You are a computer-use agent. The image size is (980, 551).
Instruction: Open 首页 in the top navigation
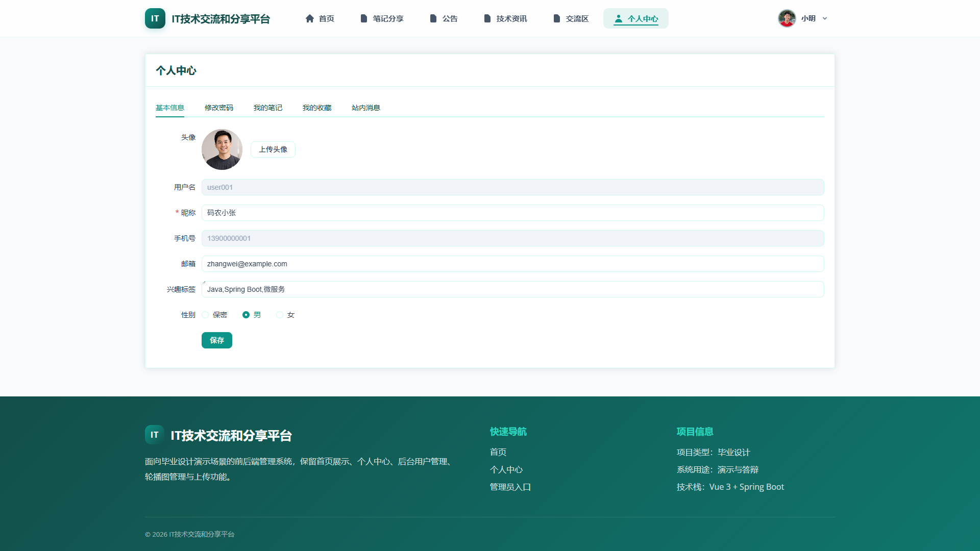[320, 18]
